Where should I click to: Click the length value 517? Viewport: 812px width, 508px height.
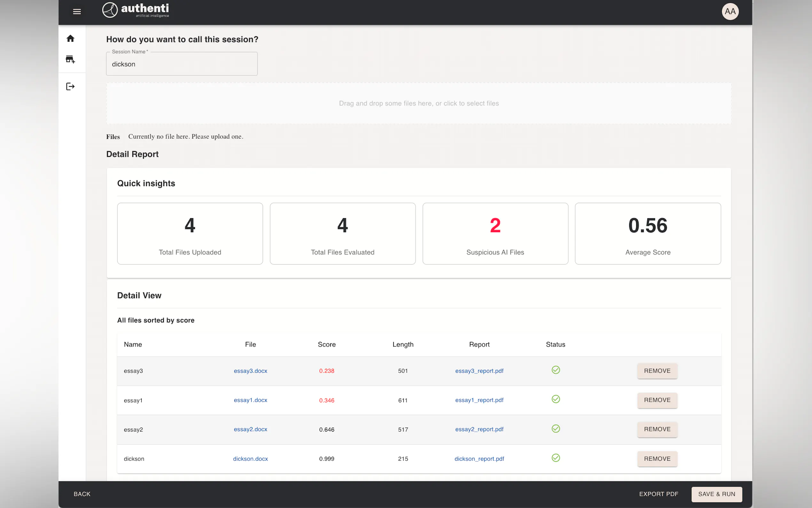point(403,429)
